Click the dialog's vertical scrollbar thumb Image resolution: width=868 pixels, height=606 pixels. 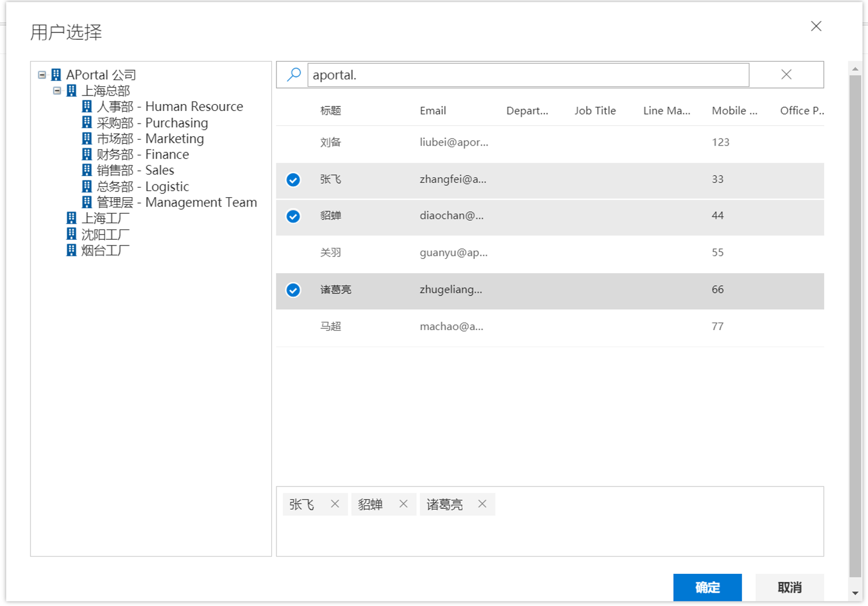tap(855, 325)
